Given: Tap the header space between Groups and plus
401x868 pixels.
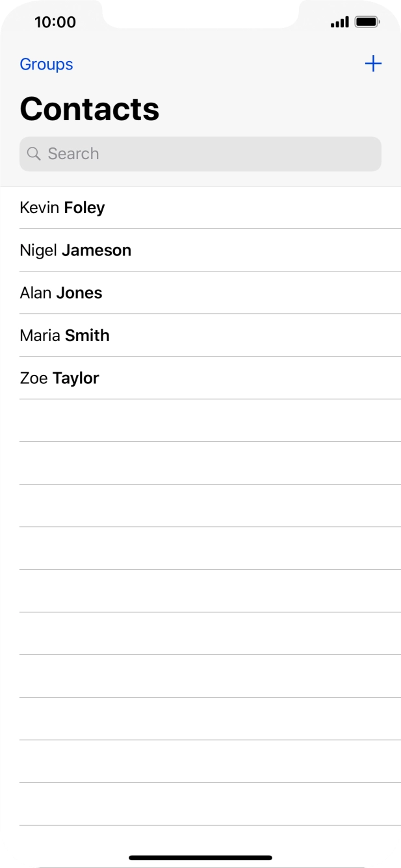Looking at the screenshot, I should point(214,64).
